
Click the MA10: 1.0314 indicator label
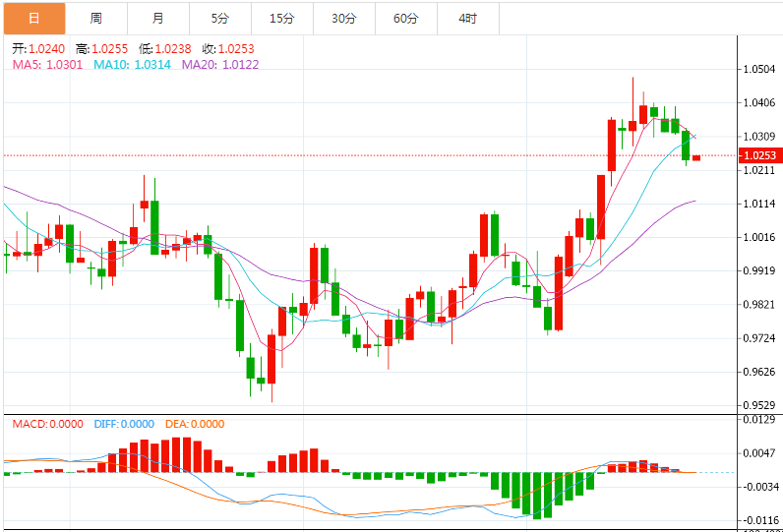(x=133, y=64)
